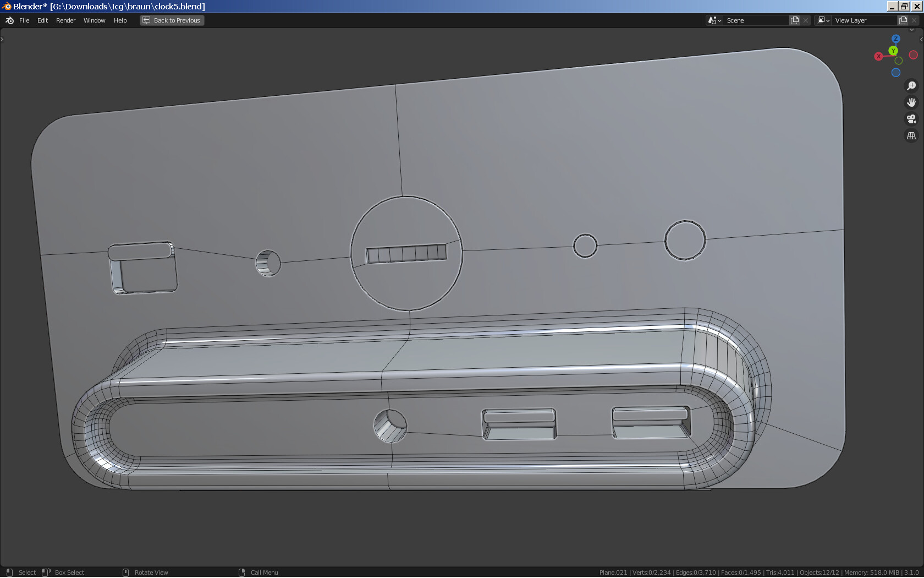Activate the Pan hand viewport tool
The image size is (924, 578).
(911, 102)
